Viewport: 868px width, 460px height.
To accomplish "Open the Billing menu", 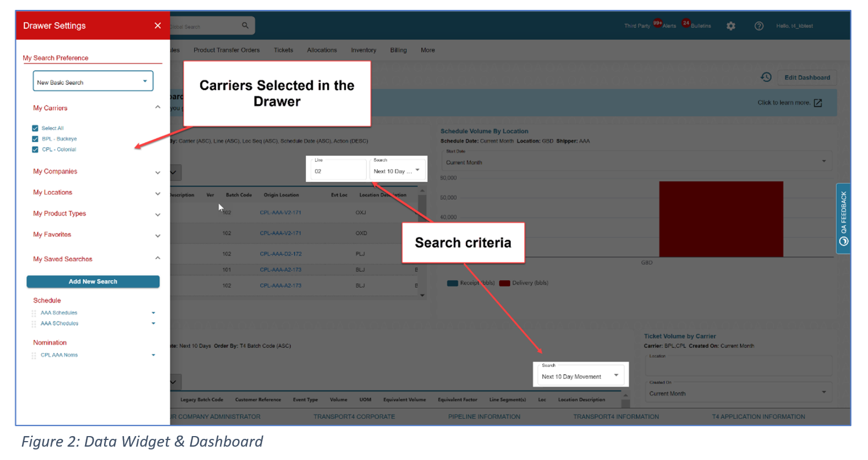I will click(x=398, y=50).
